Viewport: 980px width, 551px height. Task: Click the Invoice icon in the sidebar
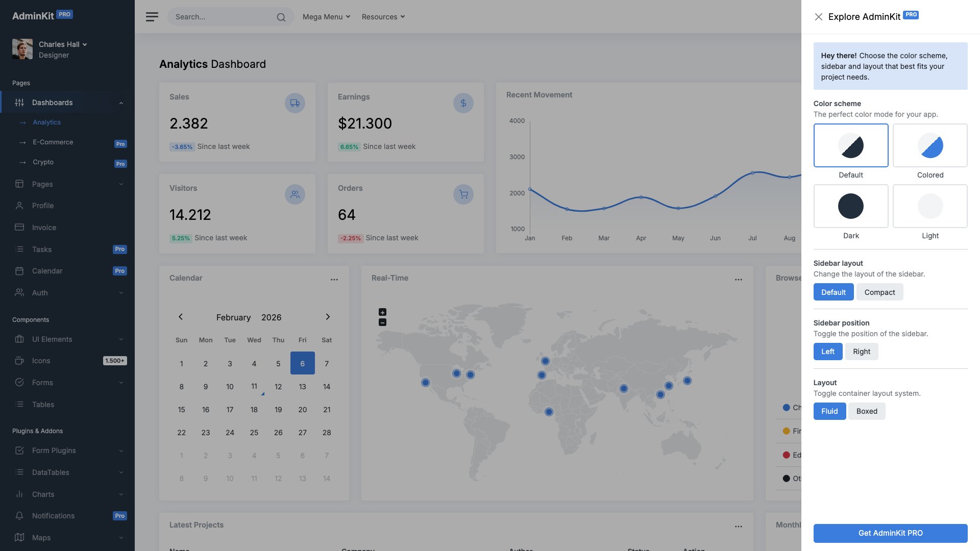(x=19, y=227)
